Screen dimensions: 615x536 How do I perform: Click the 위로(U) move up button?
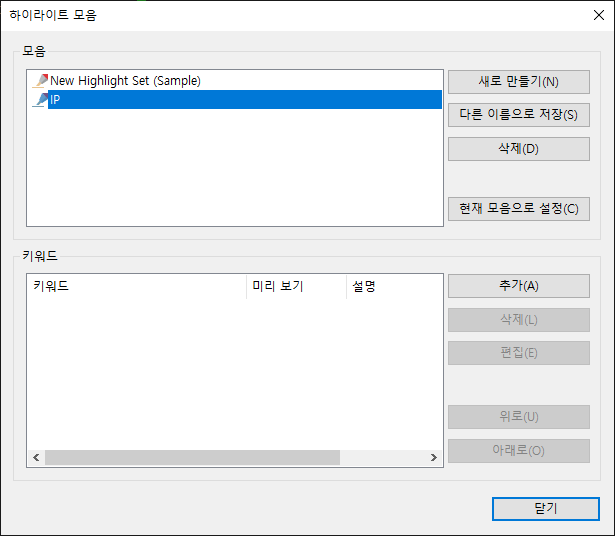[x=519, y=417]
